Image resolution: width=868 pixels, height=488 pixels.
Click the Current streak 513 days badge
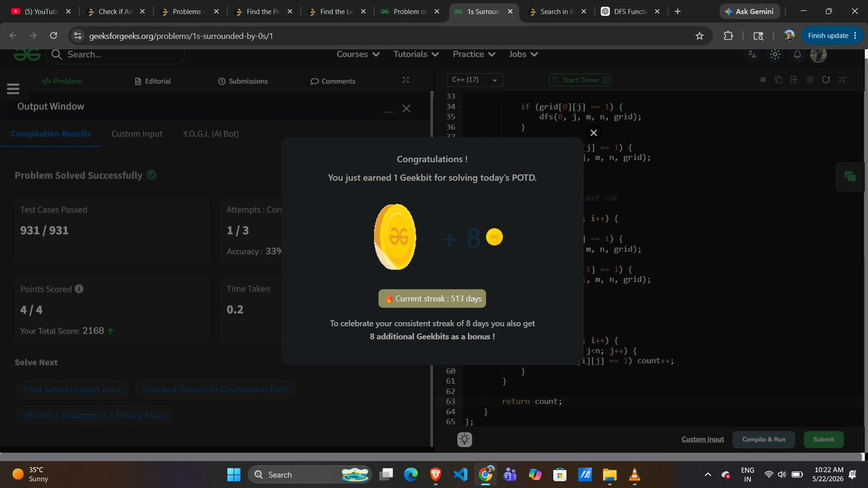point(432,299)
